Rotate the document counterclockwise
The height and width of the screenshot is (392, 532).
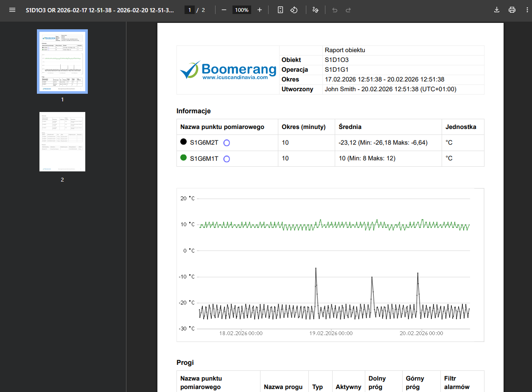point(294,10)
